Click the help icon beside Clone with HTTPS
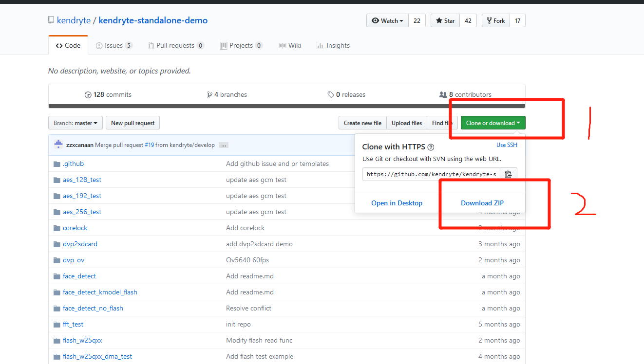The height and width of the screenshot is (364, 644). [431, 147]
